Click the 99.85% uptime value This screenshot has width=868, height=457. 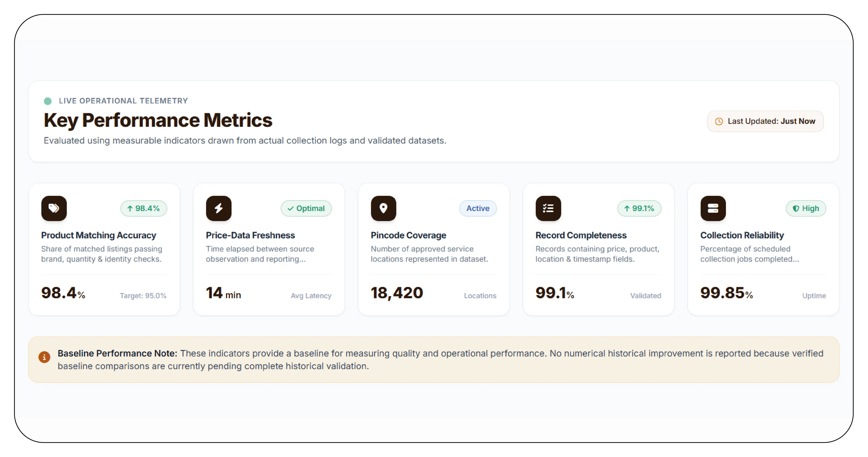tap(726, 293)
